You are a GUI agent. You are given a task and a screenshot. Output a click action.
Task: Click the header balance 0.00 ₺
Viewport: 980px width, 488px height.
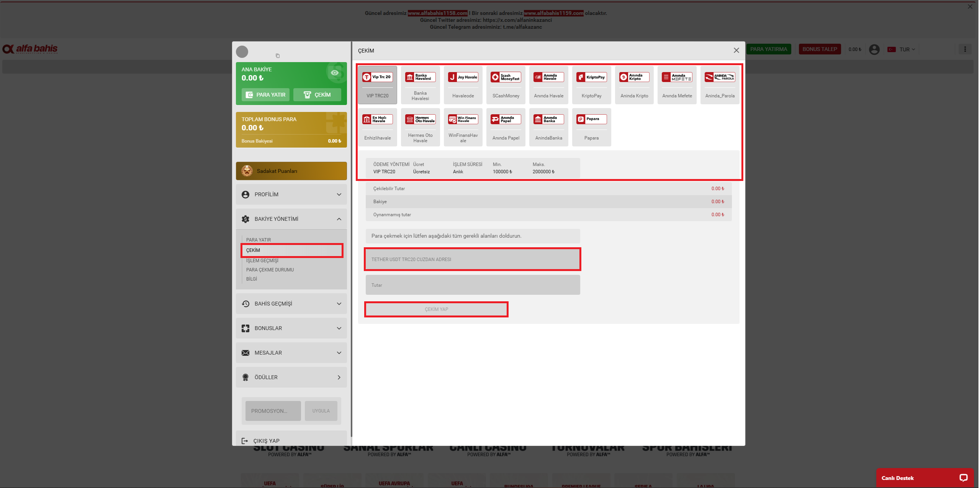pos(855,49)
